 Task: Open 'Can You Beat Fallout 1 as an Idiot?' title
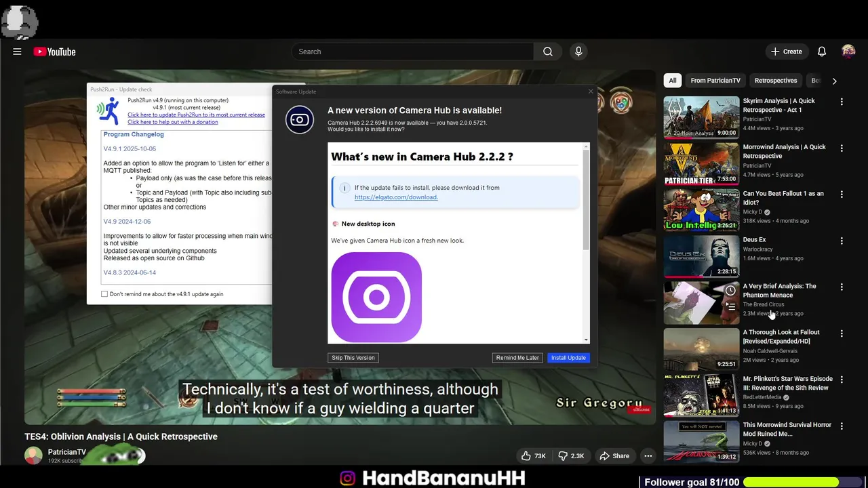click(x=783, y=198)
